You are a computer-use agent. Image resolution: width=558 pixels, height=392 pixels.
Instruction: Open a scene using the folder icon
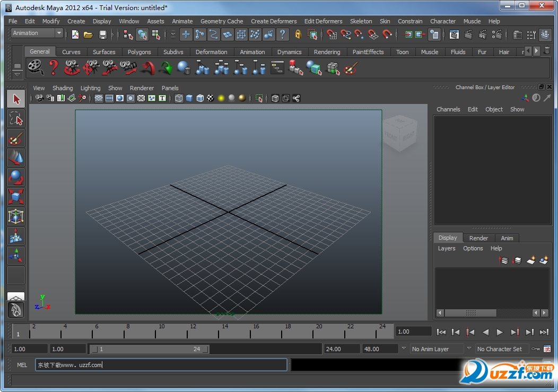pyautogui.click(x=88, y=34)
